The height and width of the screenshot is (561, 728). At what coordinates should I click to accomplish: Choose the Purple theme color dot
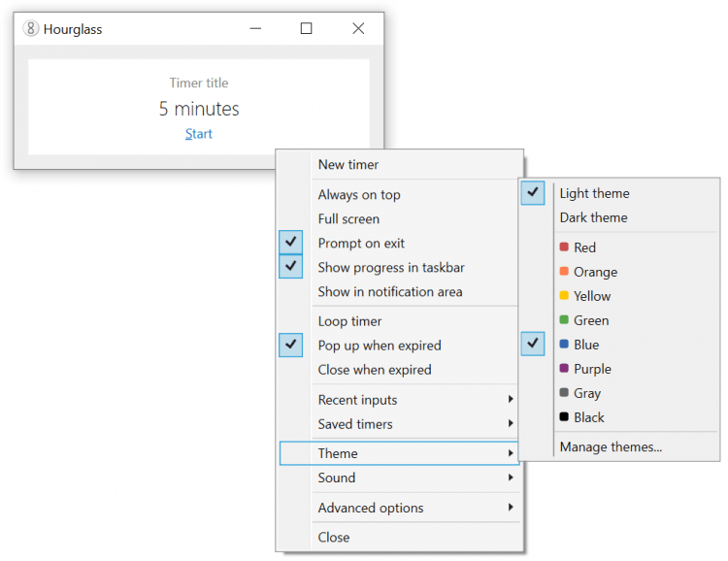pos(565,369)
